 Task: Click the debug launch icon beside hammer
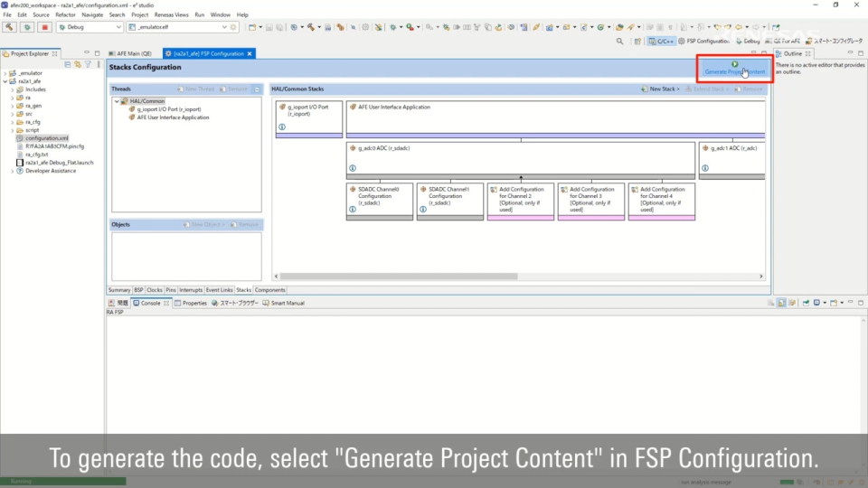[x=27, y=27]
